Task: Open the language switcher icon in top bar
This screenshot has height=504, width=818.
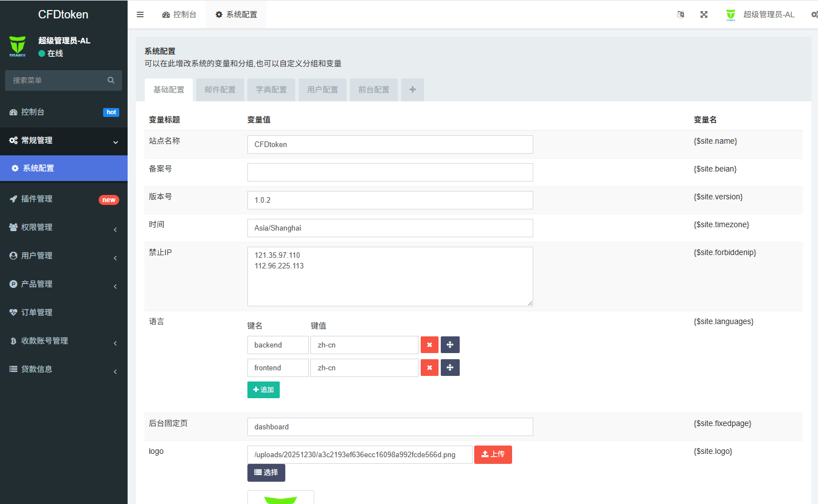Action: click(680, 14)
